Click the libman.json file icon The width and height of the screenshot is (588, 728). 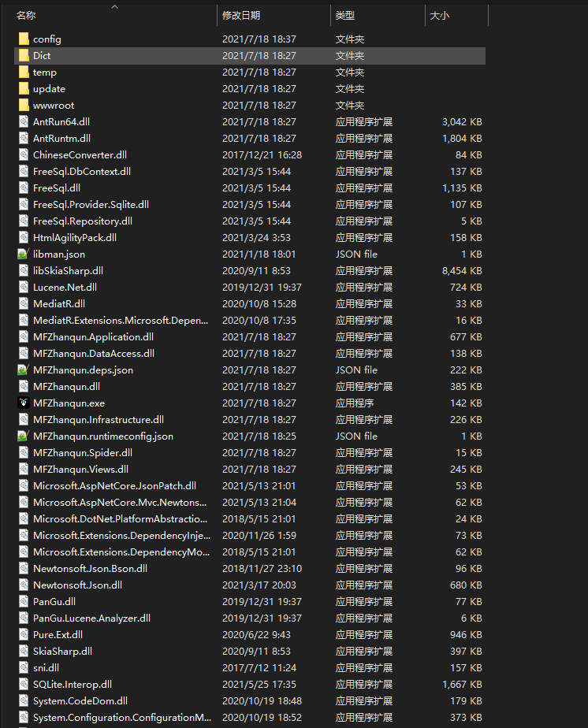coord(23,254)
